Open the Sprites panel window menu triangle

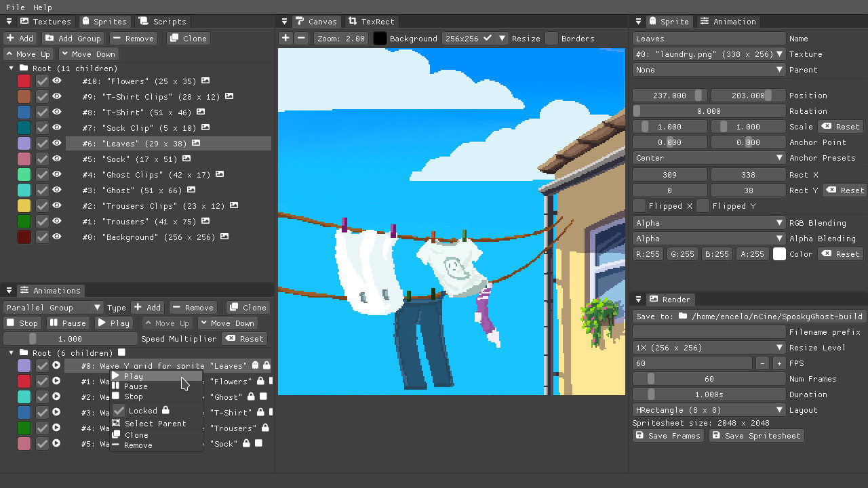[x=9, y=22]
